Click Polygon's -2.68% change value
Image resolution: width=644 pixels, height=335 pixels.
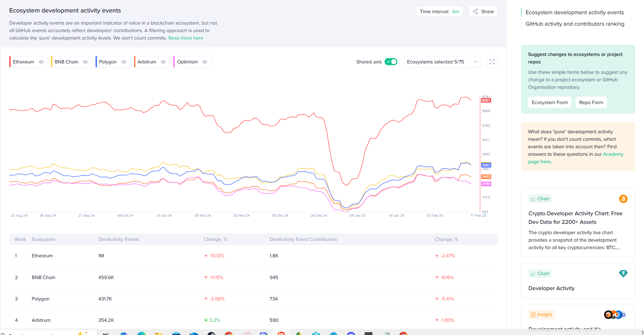(x=217, y=299)
